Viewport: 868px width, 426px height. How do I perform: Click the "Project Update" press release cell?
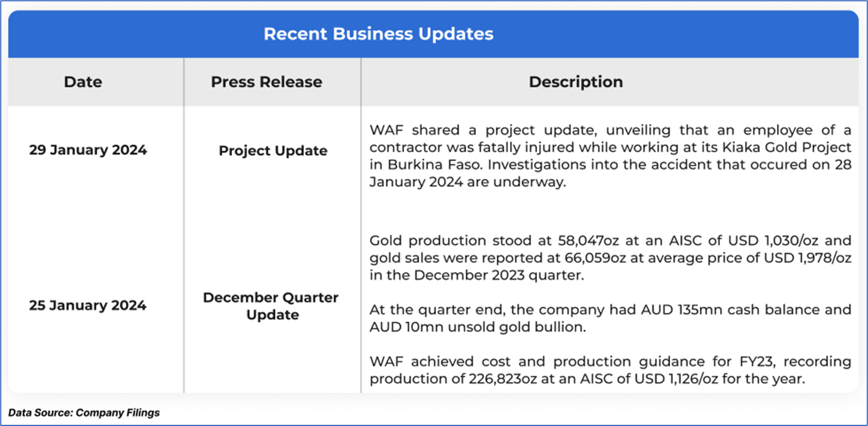tap(273, 150)
